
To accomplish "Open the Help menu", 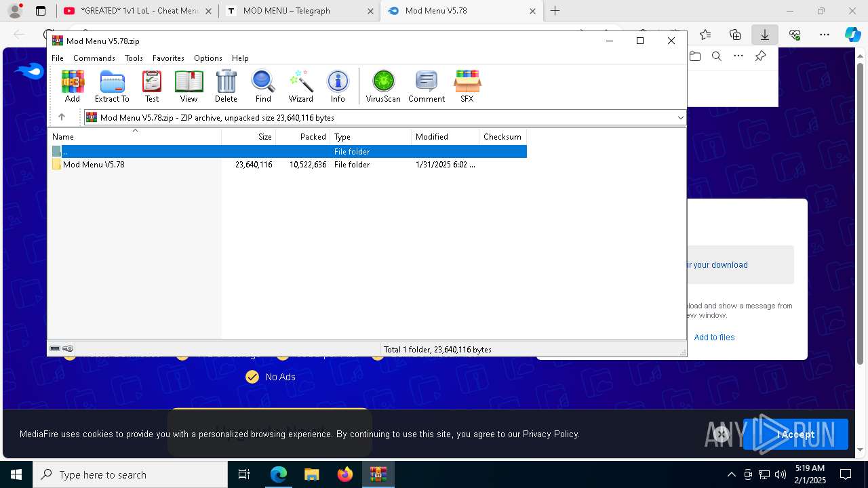I will pos(240,58).
